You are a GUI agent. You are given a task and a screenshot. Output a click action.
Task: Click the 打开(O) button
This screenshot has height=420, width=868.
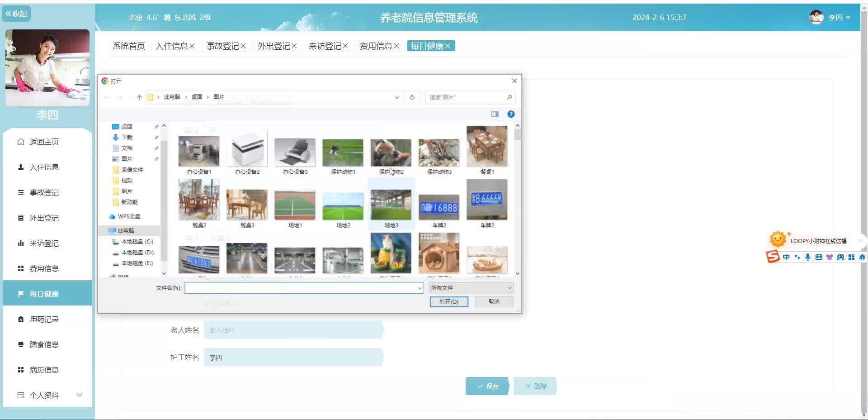pos(449,301)
